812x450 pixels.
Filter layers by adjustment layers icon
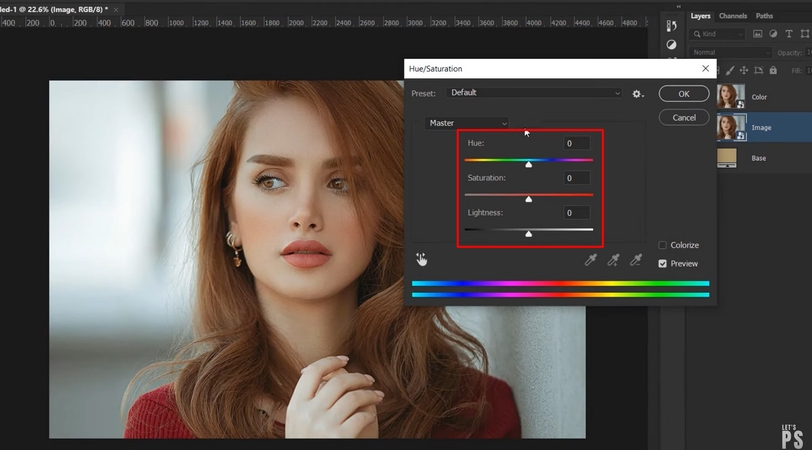[x=773, y=34]
